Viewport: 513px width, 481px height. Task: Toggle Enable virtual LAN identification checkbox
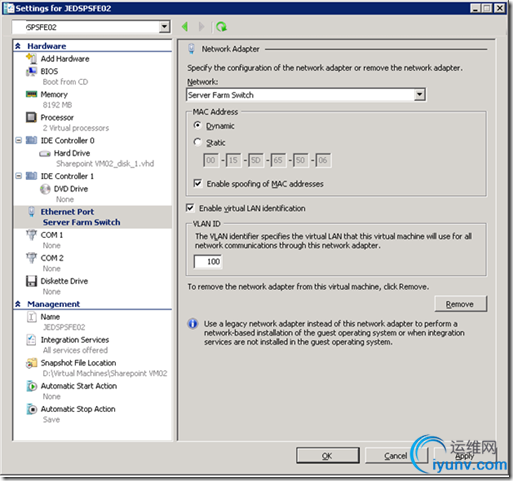tap(190, 208)
